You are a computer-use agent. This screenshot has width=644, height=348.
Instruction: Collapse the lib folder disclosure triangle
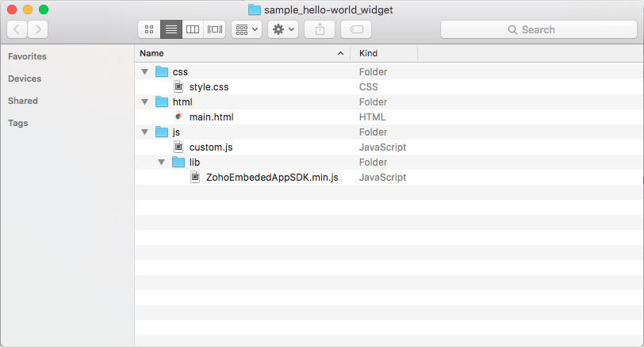(x=161, y=163)
